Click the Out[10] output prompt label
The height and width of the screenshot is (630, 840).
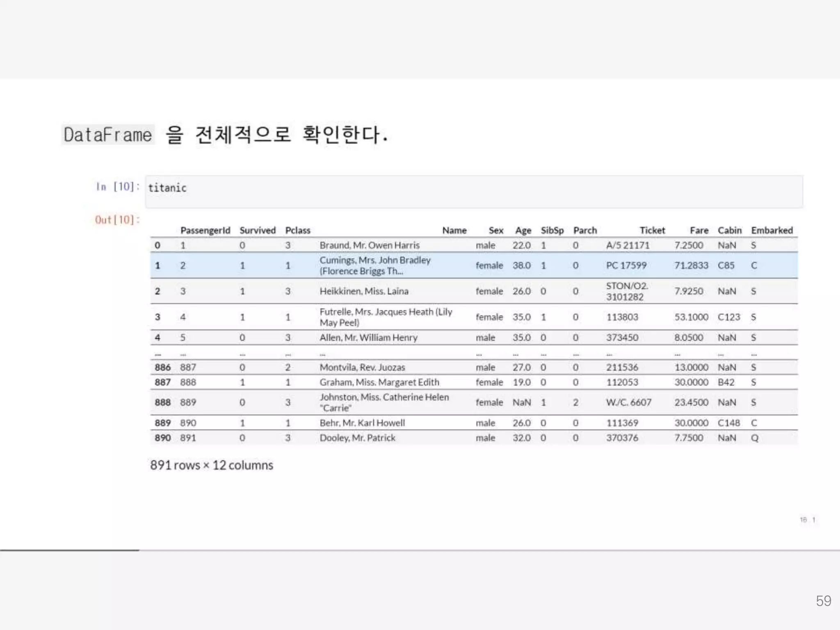(x=117, y=220)
